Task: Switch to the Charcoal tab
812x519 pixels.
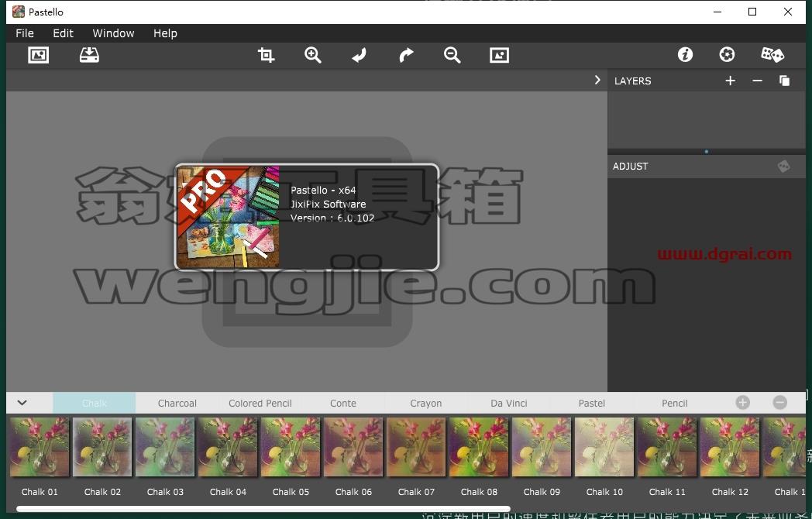Action: 177,403
